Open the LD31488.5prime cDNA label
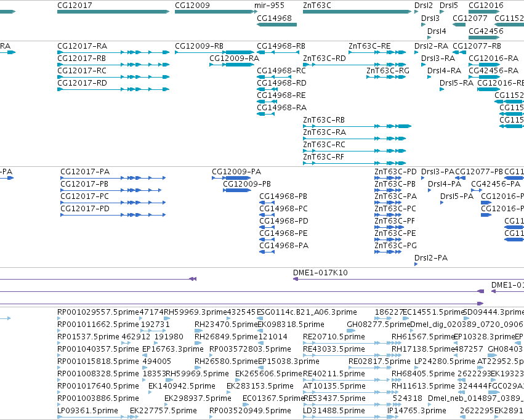The image size is (524, 420). (x=334, y=411)
